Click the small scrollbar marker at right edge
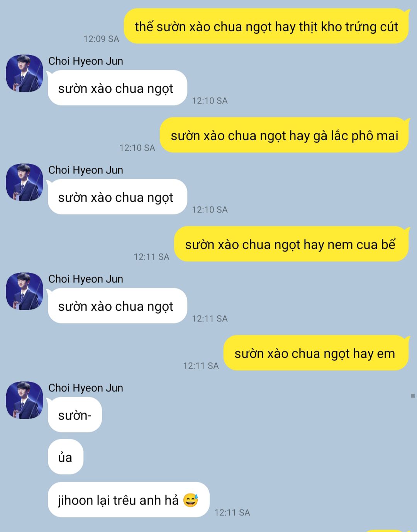Viewport: 417px width, 532px height. [x=413, y=396]
